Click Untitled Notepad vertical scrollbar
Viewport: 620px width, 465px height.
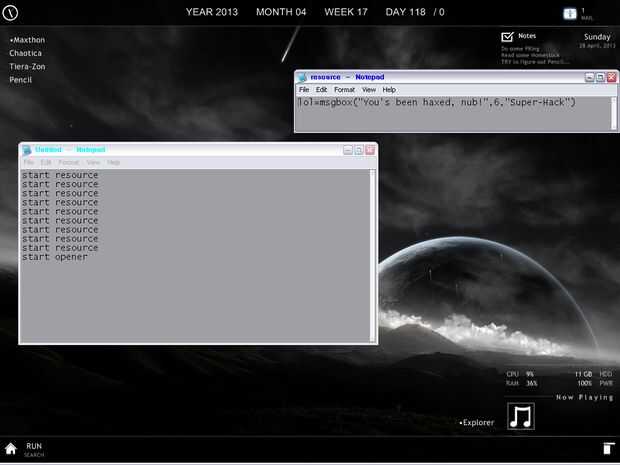pos(372,256)
